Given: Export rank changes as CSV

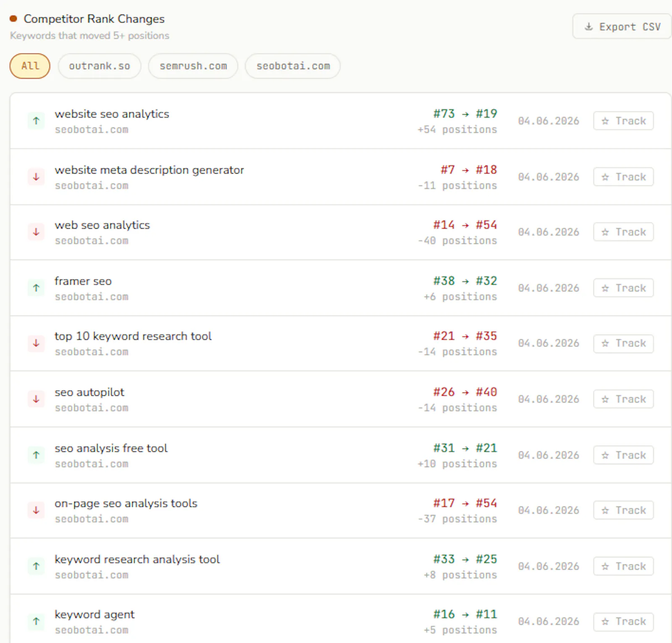Looking at the screenshot, I should [x=622, y=26].
